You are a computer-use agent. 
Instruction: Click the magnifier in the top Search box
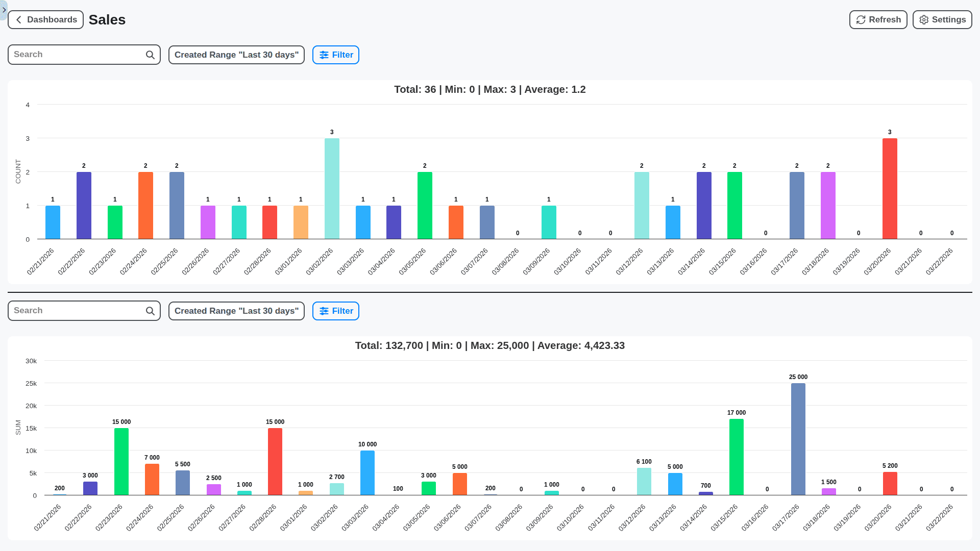click(x=150, y=54)
